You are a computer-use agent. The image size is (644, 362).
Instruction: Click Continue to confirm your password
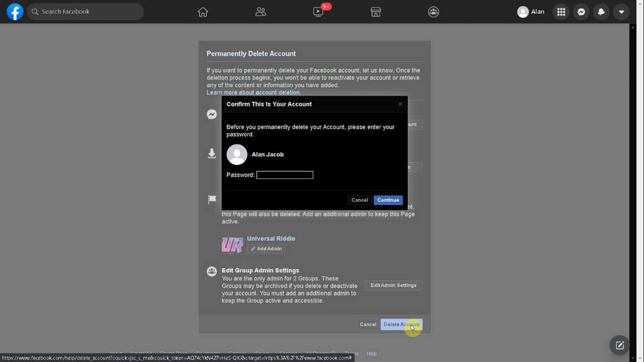(388, 200)
